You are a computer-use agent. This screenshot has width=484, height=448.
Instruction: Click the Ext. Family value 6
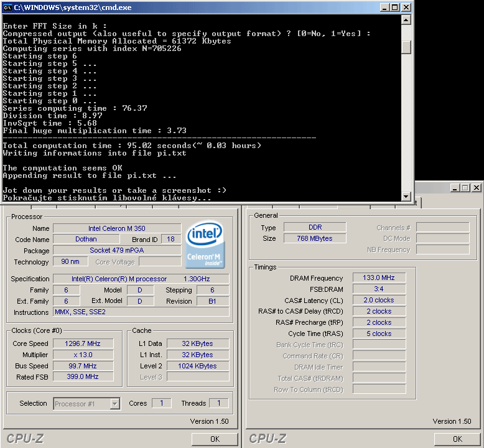coord(67,301)
